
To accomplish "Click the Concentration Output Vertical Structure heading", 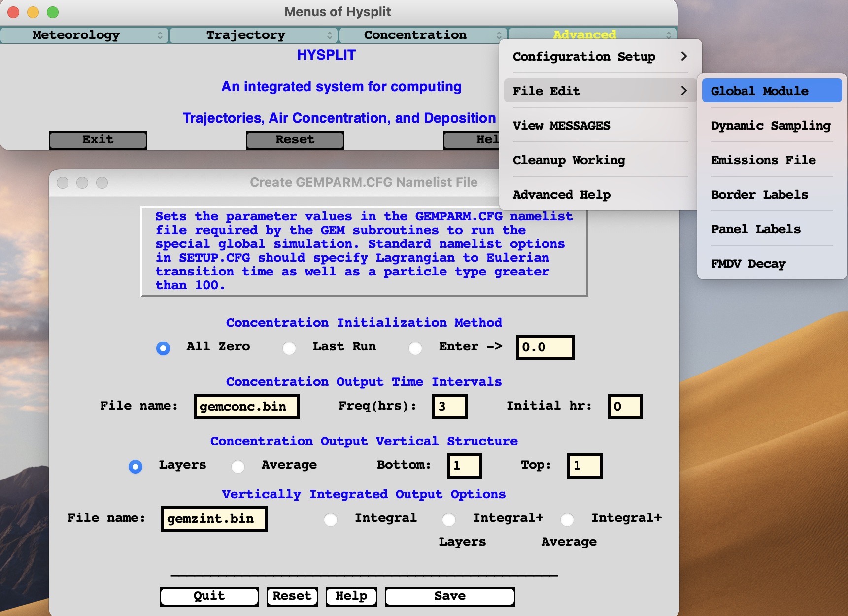I will click(x=364, y=441).
